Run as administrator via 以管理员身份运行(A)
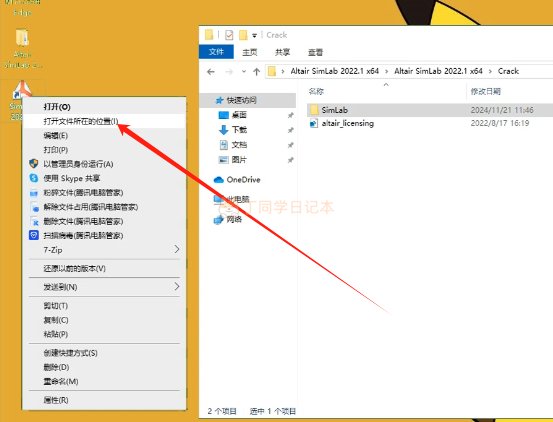Viewport: 553px width, 422px height. tap(104, 164)
